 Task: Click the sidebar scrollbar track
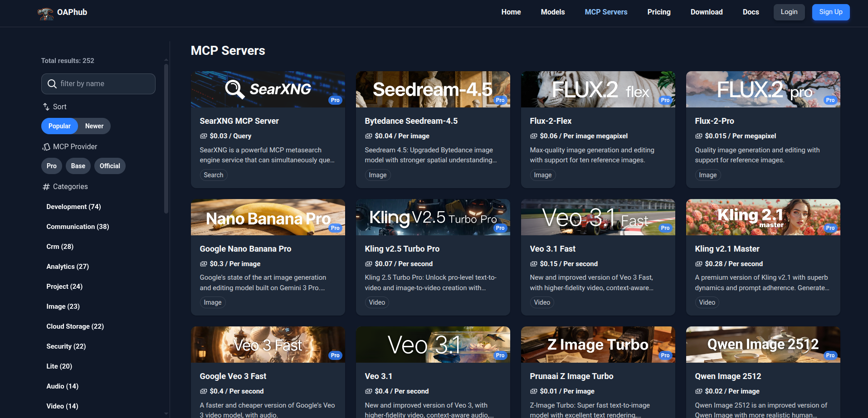tap(165, 227)
